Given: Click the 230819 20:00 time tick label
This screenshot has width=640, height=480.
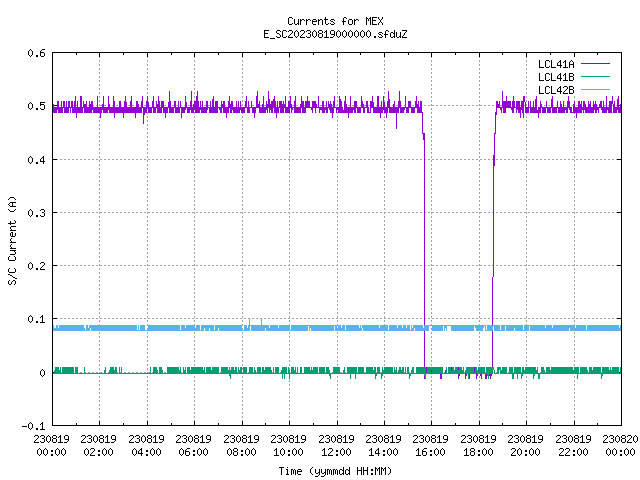Looking at the screenshot, I should click(525, 446).
